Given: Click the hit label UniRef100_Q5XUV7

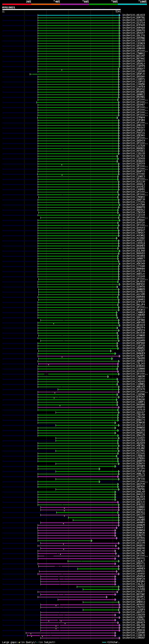Looking at the screenshot, I should [x=133, y=33].
